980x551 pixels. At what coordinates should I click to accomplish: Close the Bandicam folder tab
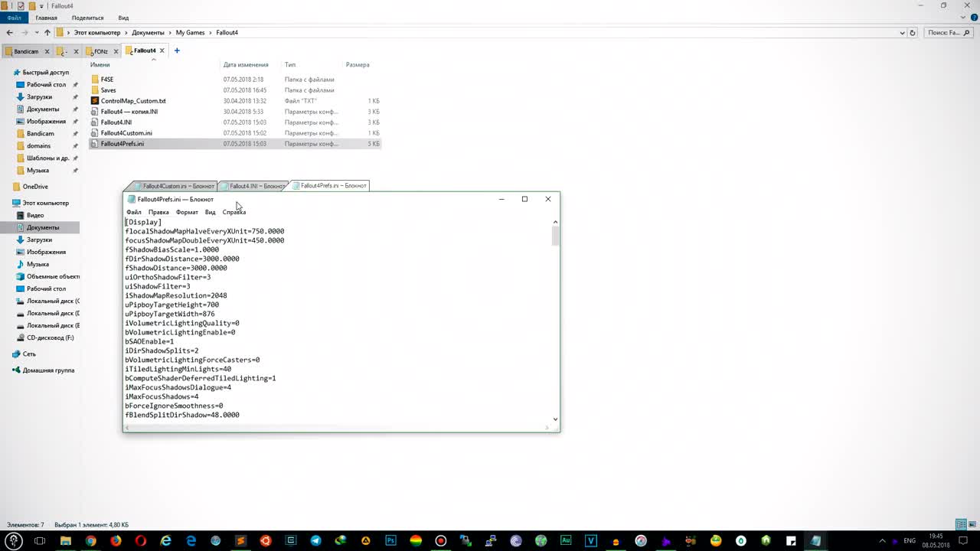pyautogui.click(x=47, y=51)
